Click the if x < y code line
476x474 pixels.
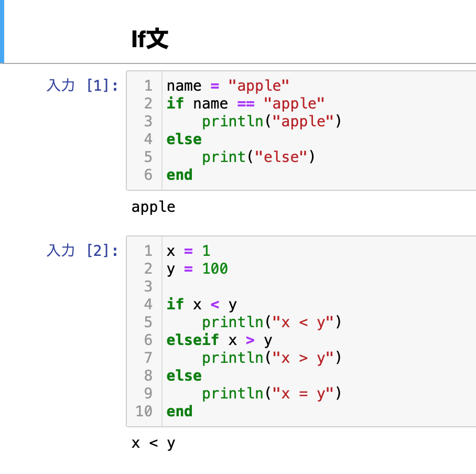pos(202,304)
